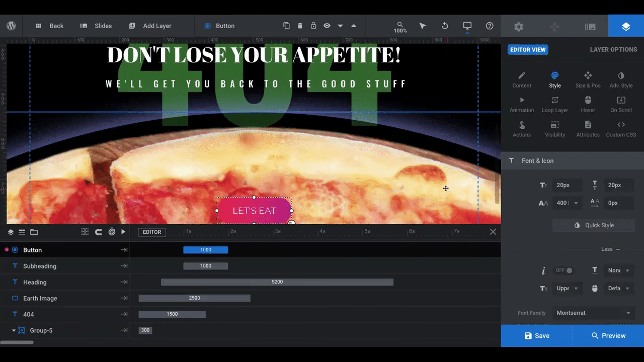Open Size & Pos settings
The height and width of the screenshot is (362, 644).
coord(588,80)
